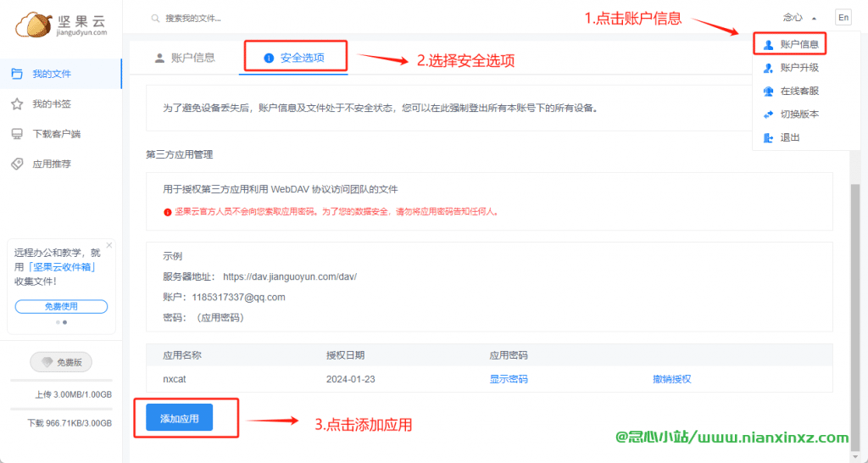
Task: Click 显示密码 for nxcat
Action: [x=509, y=379]
